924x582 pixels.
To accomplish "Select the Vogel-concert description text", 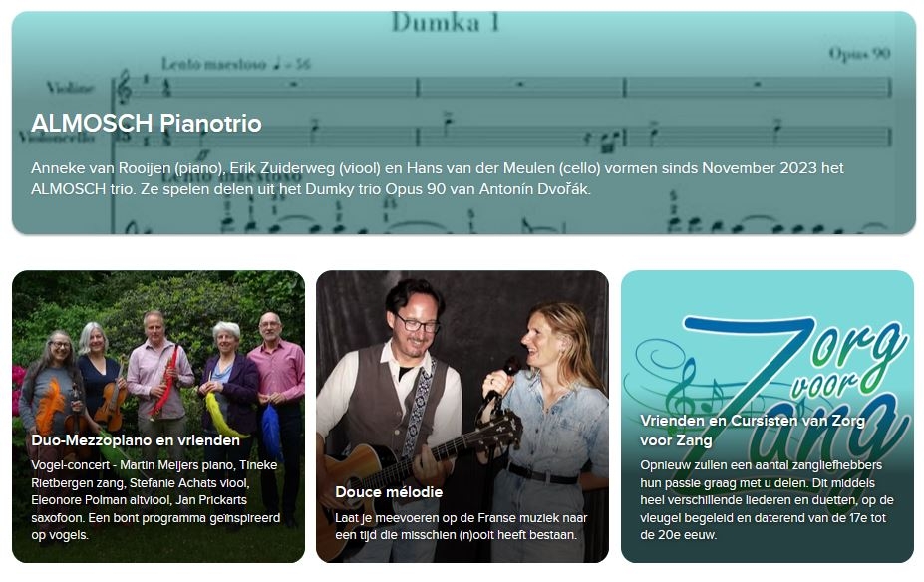I will tap(155, 500).
